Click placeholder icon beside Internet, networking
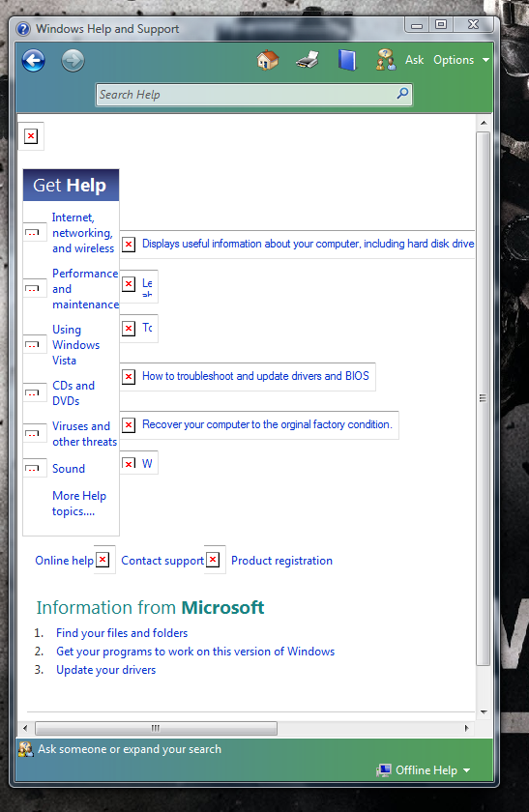This screenshot has height=812, width=529. pyautogui.click(x=32, y=233)
